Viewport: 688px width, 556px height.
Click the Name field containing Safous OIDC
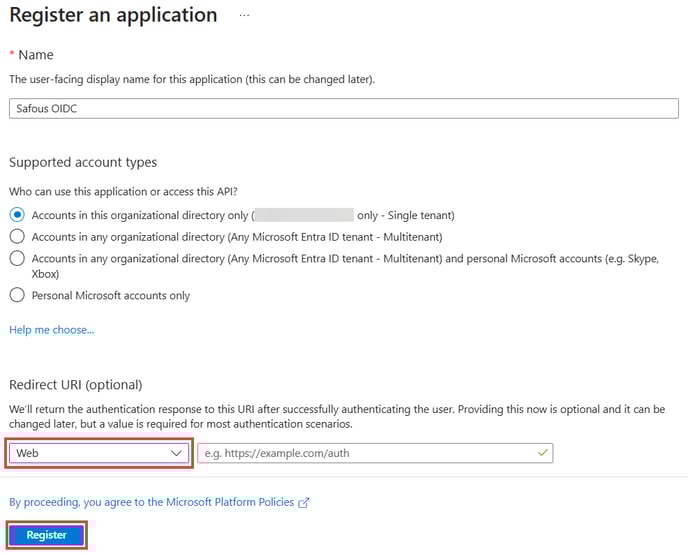tap(343, 109)
